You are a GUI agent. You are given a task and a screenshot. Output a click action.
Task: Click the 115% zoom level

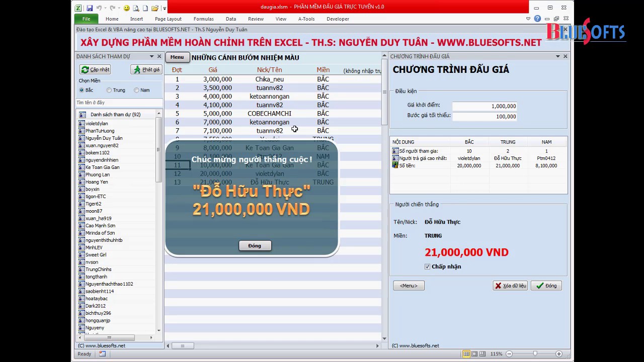point(496,354)
